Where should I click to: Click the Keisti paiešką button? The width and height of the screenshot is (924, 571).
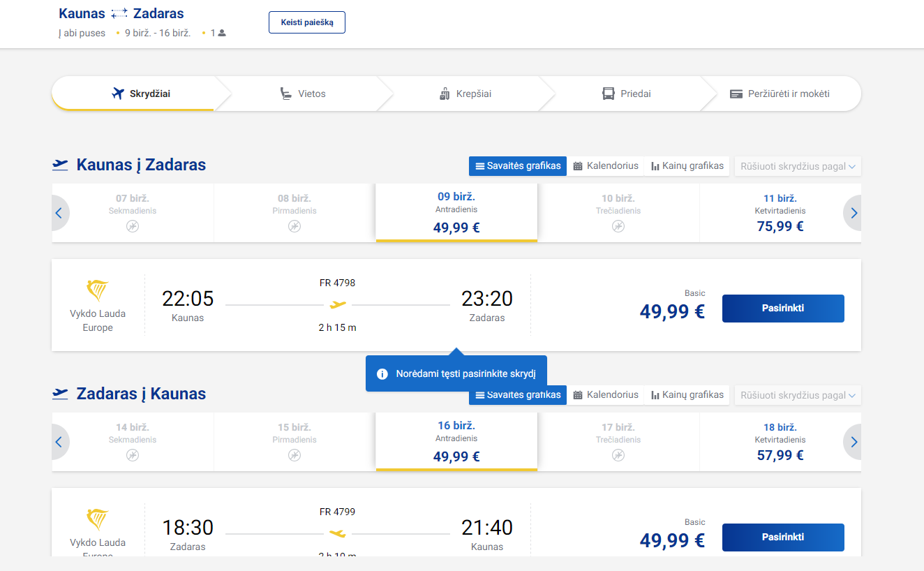[307, 22]
